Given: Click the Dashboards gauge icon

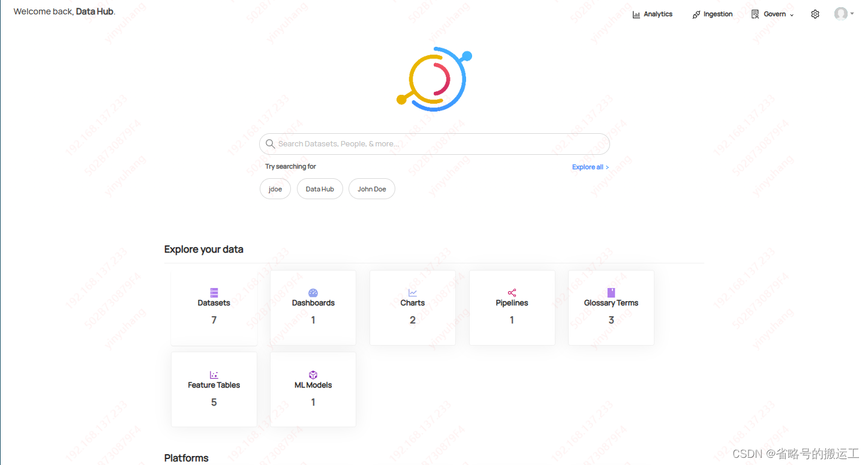Looking at the screenshot, I should coord(313,293).
